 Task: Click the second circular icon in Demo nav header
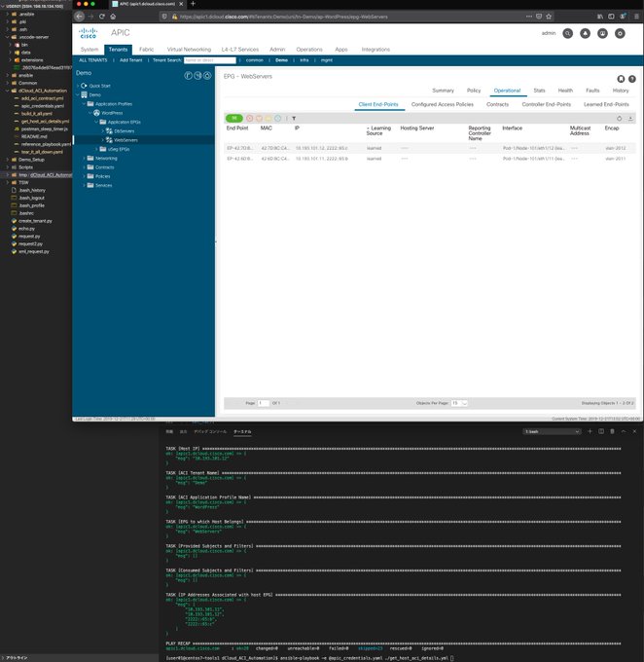(x=197, y=76)
